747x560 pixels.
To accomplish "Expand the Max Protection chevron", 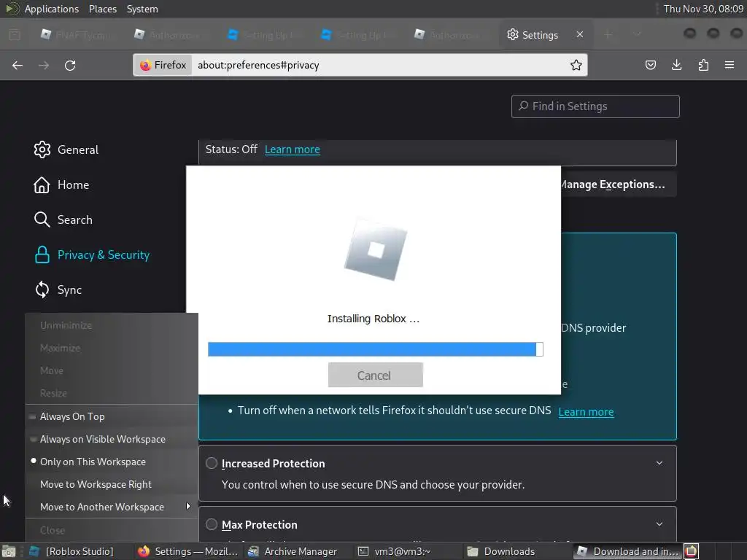I will click(x=659, y=524).
